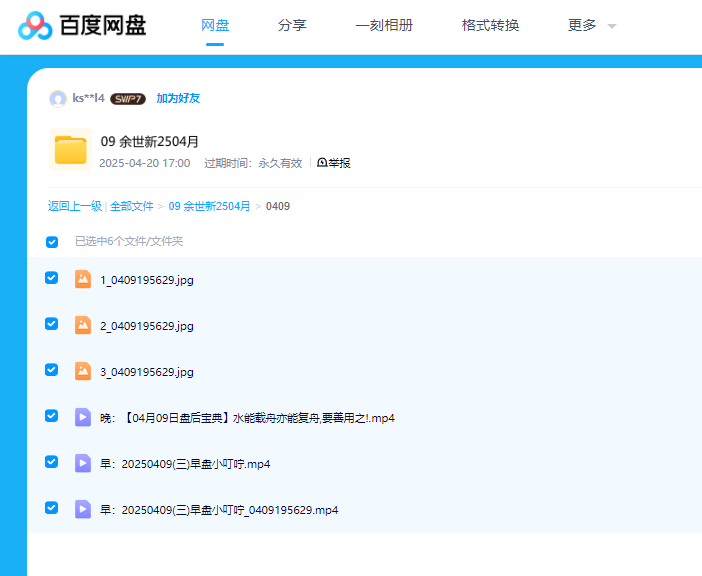
Task: Click the yellow shared folder icon
Action: pos(71,150)
